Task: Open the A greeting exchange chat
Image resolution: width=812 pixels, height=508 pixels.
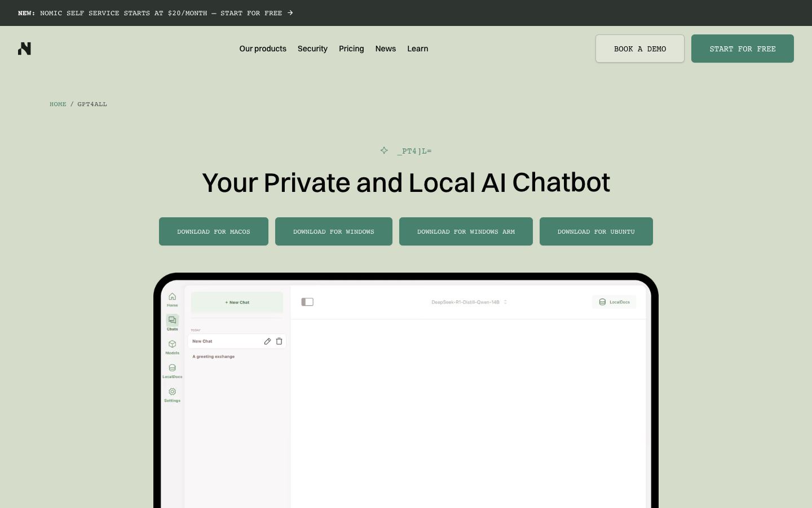Action: coord(214,357)
